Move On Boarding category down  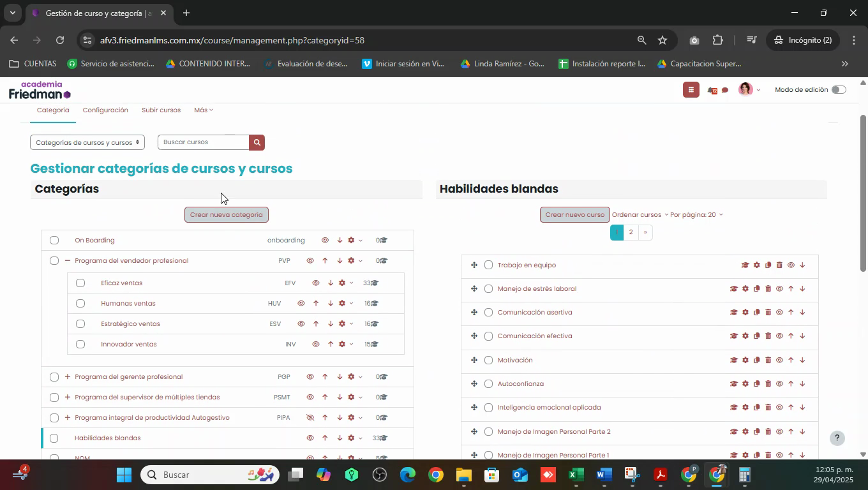(x=340, y=241)
